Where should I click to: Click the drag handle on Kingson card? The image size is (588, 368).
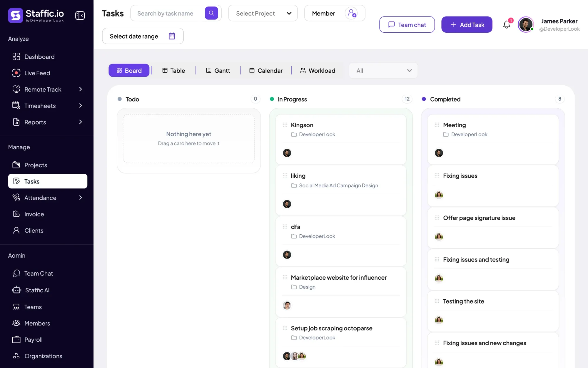click(285, 125)
